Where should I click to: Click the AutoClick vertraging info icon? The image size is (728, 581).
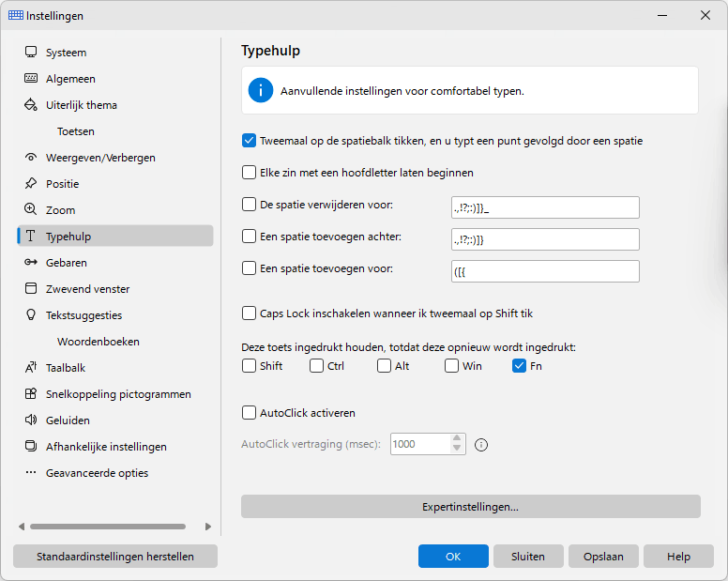point(481,445)
